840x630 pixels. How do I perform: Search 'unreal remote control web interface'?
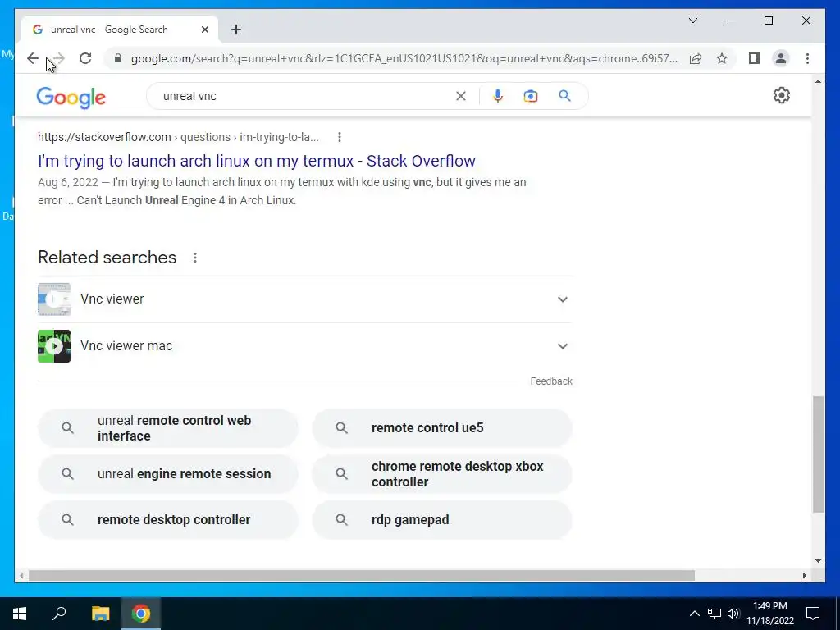[x=167, y=428]
